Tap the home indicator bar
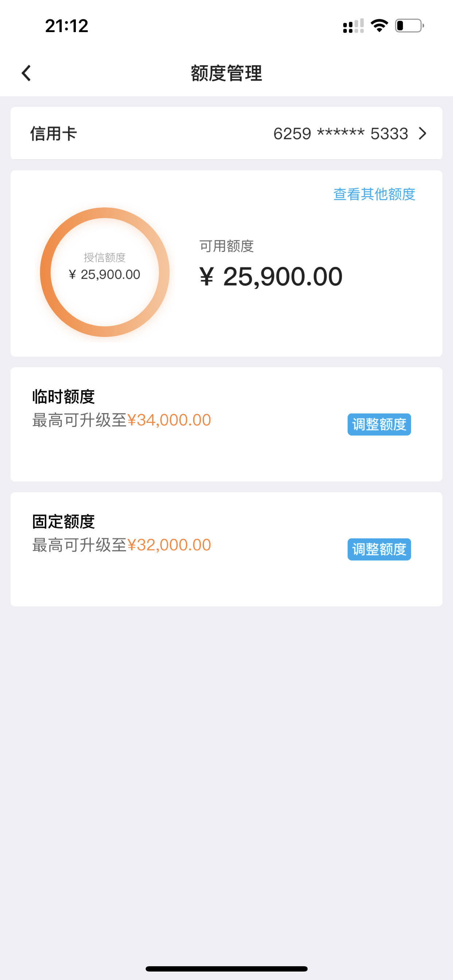 [x=226, y=969]
